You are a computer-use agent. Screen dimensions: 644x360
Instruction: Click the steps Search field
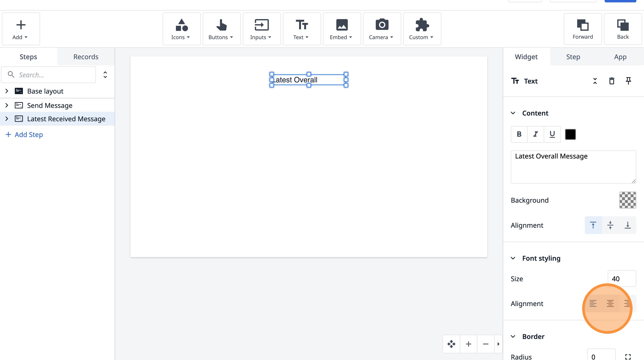(x=53, y=75)
